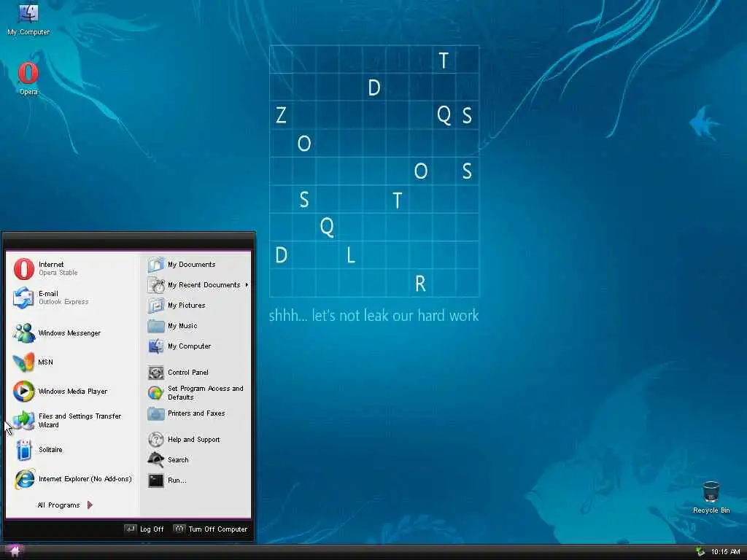Click the Log Off button
The image size is (747, 560).
144,529
